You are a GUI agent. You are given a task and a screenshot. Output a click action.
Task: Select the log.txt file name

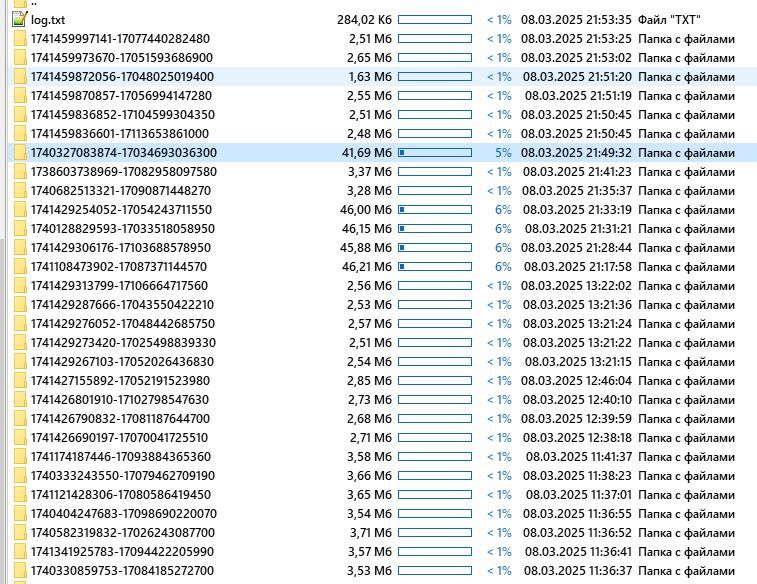48,19
